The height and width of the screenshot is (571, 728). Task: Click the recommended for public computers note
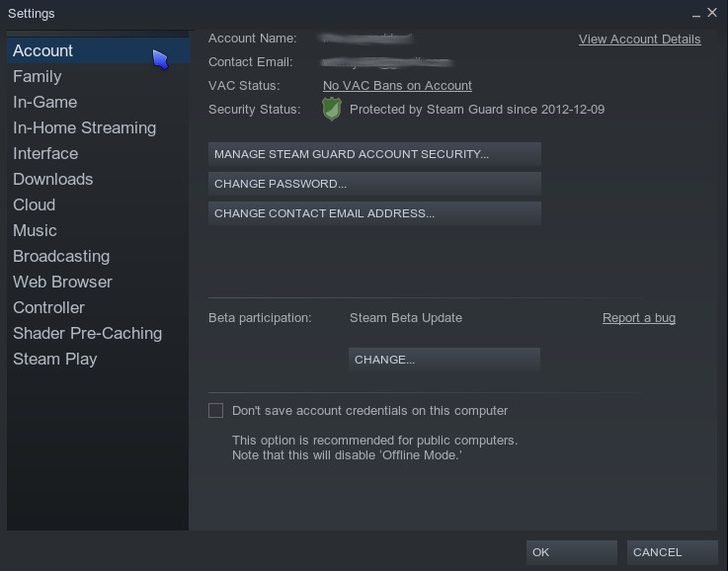[x=374, y=448]
